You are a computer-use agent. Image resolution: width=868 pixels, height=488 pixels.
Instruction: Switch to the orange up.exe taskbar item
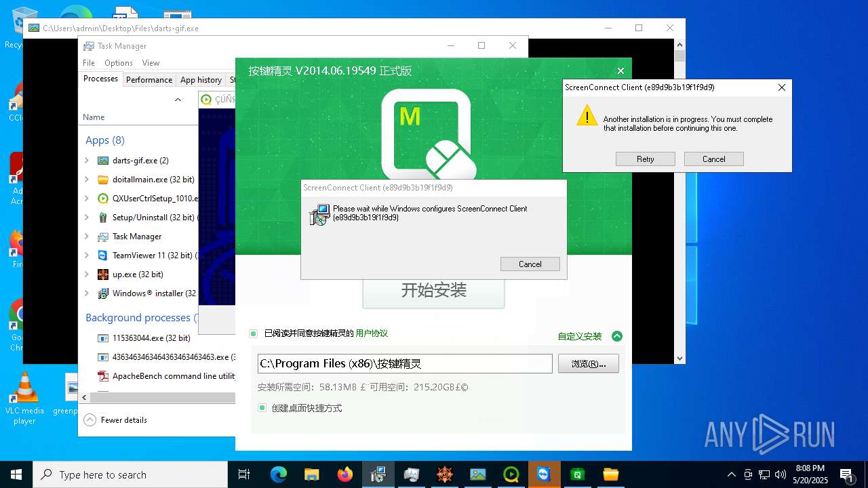pos(445,474)
